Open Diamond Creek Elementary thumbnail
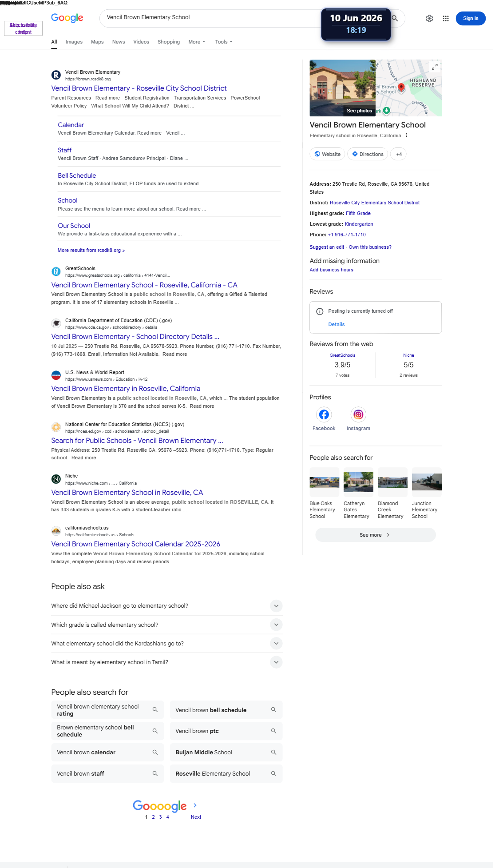This screenshot has height=868, width=499. coord(392,482)
